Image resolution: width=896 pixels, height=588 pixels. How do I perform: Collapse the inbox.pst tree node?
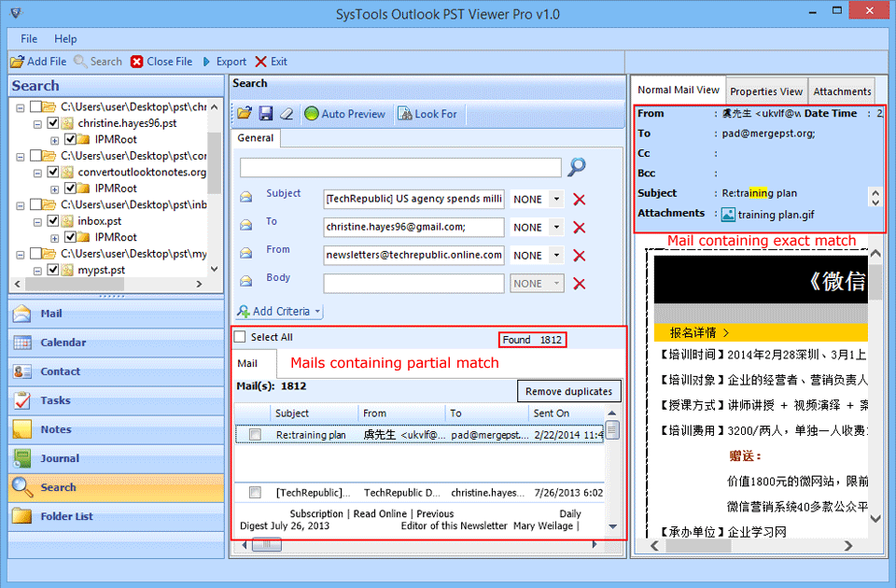(x=37, y=222)
